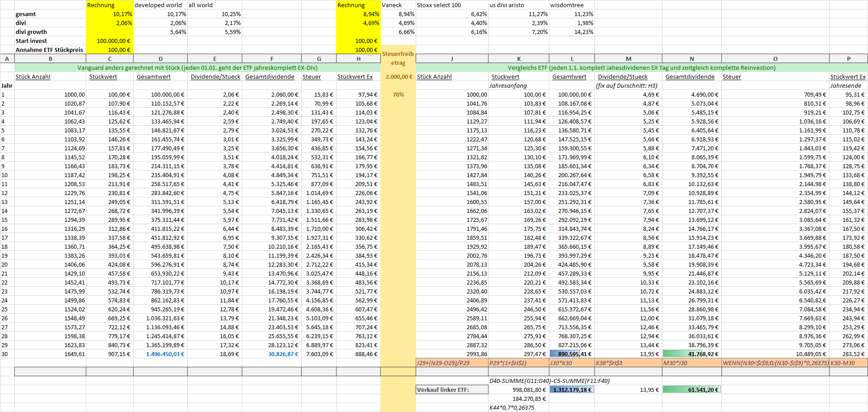
Task: Click green highlighted cell 41.768,92 €
Action: point(691,354)
